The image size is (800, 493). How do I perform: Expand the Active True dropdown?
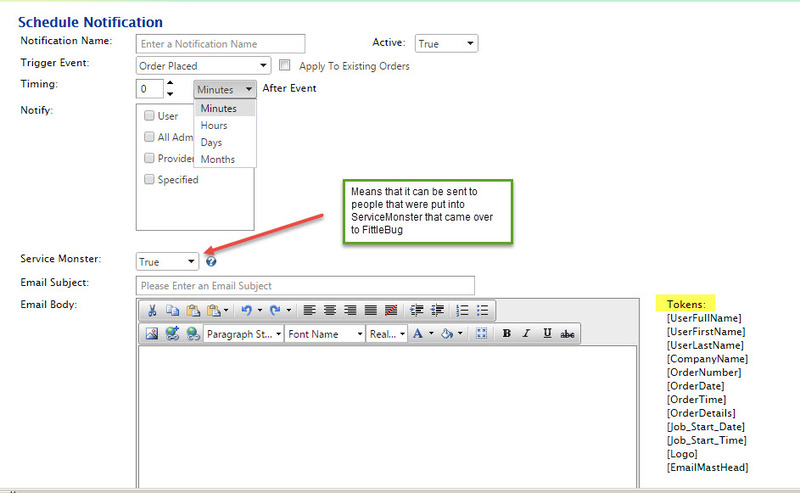point(447,43)
